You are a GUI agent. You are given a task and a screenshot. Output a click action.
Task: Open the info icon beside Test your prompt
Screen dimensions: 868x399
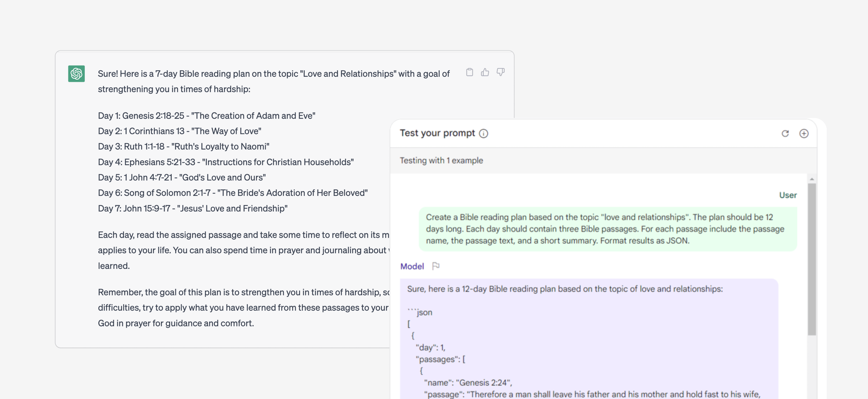point(483,134)
